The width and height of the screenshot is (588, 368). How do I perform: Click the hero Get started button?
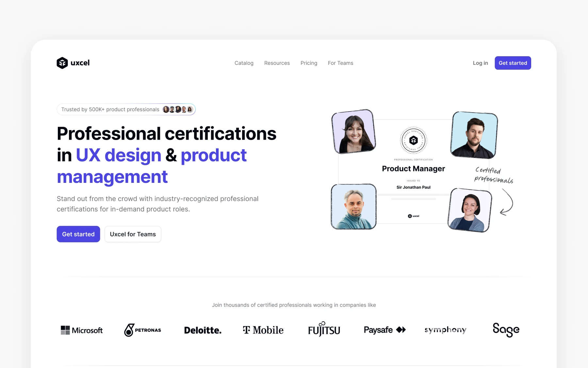point(78,234)
